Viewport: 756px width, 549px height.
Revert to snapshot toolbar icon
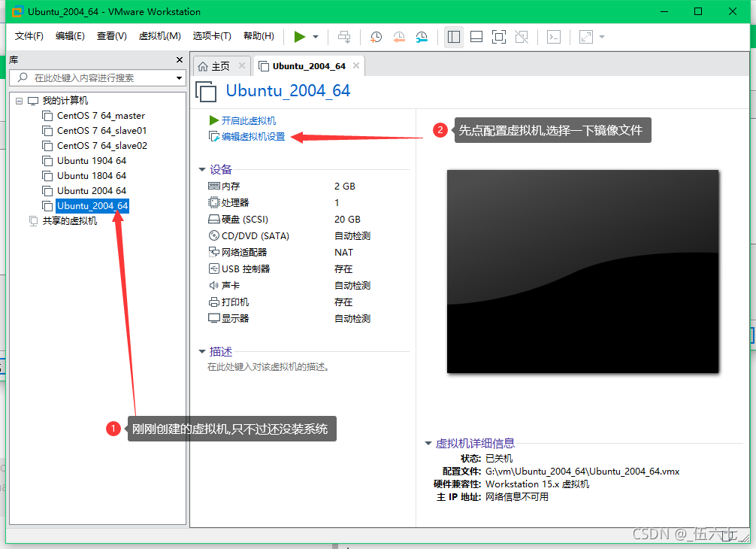[x=399, y=37]
